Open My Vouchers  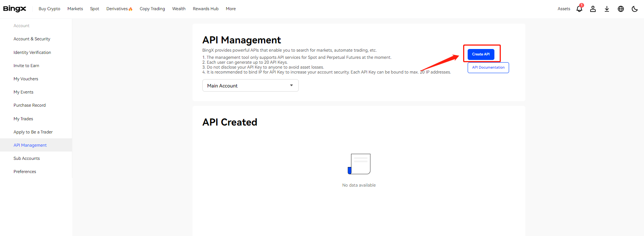tap(26, 79)
